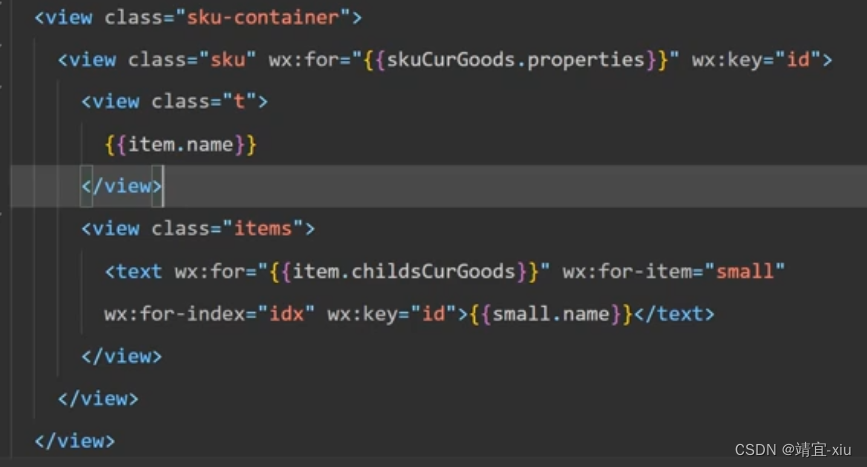The image size is (867, 467).
Task: Click the last </view> closing tag
Action: coord(75,441)
